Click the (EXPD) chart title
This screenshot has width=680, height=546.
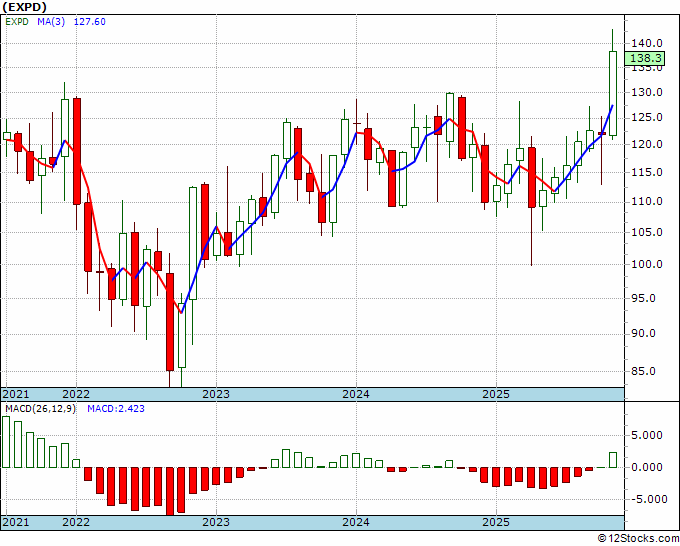pyautogui.click(x=24, y=7)
